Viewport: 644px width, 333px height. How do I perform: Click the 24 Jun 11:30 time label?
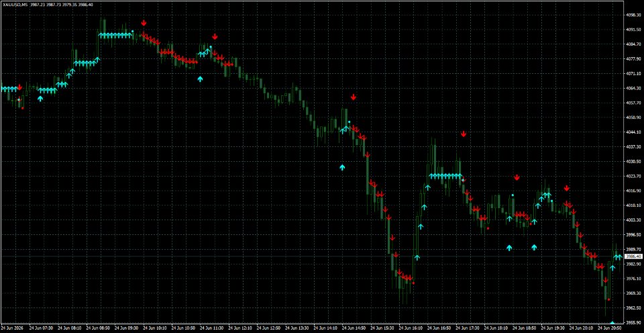(x=211, y=328)
